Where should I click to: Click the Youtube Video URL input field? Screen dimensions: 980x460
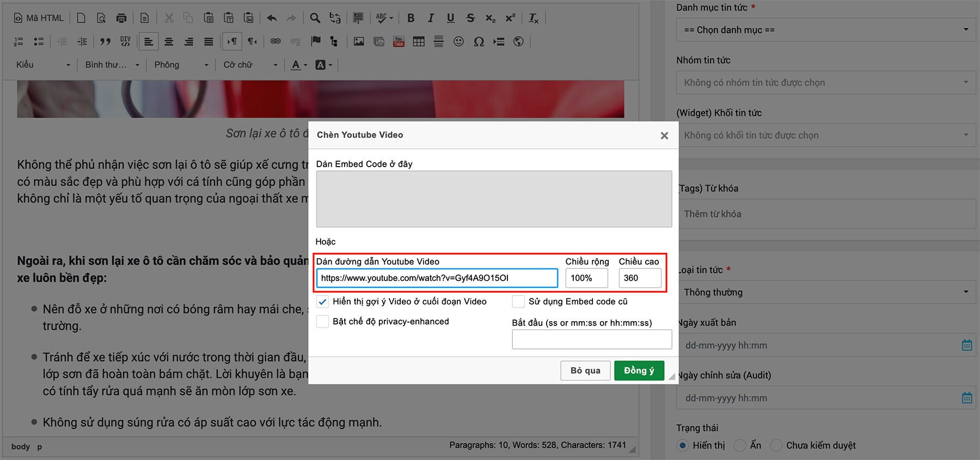(x=437, y=278)
